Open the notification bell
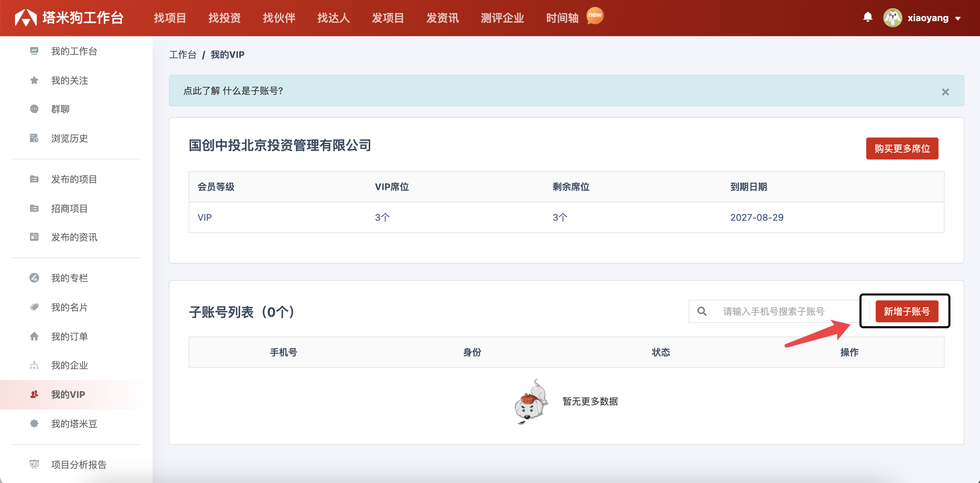Image resolution: width=980 pixels, height=483 pixels. 868,17
